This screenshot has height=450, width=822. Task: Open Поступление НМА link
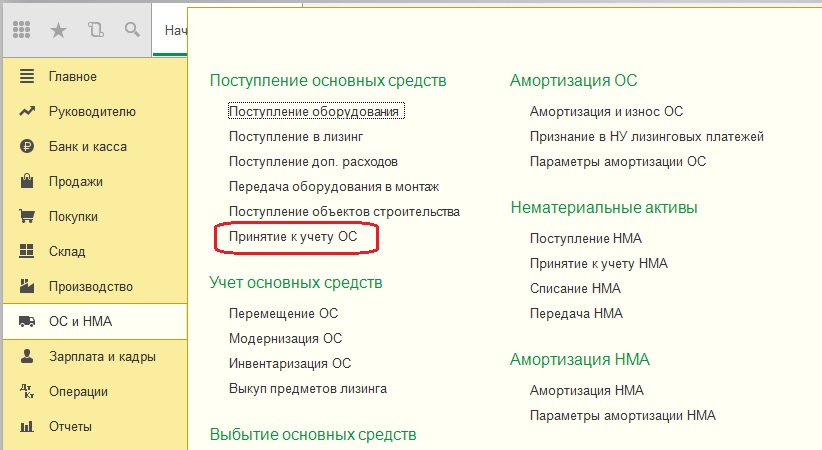point(587,238)
